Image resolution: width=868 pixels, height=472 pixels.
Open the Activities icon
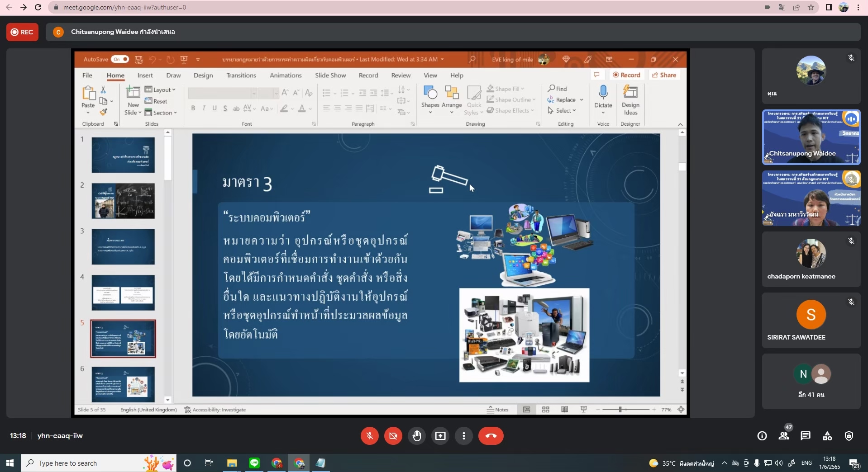click(x=827, y=436)
